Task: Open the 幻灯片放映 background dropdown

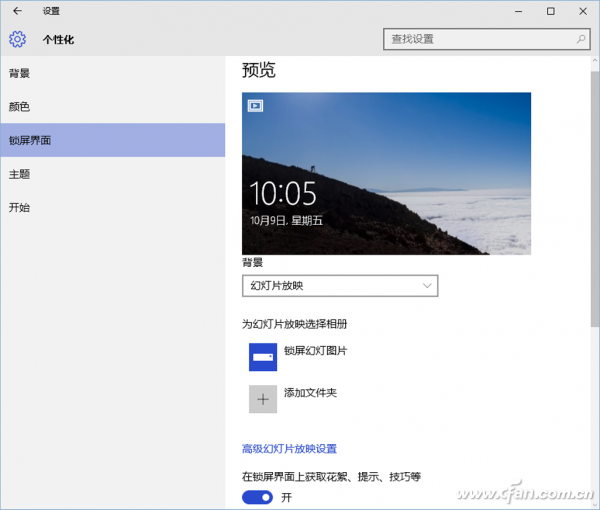Action: pos(340,286)
